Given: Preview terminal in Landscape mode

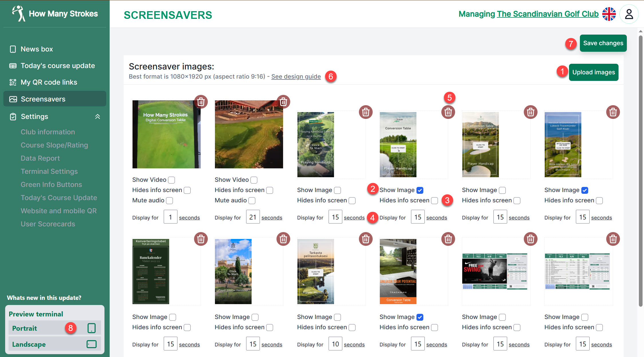Looking at the screenshot, I should [54, 344].
